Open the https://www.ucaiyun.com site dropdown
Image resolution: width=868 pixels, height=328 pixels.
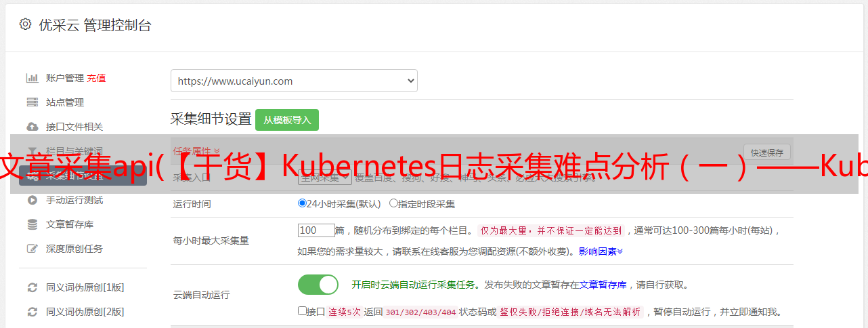pyautogui.click(x=294, y=81)
